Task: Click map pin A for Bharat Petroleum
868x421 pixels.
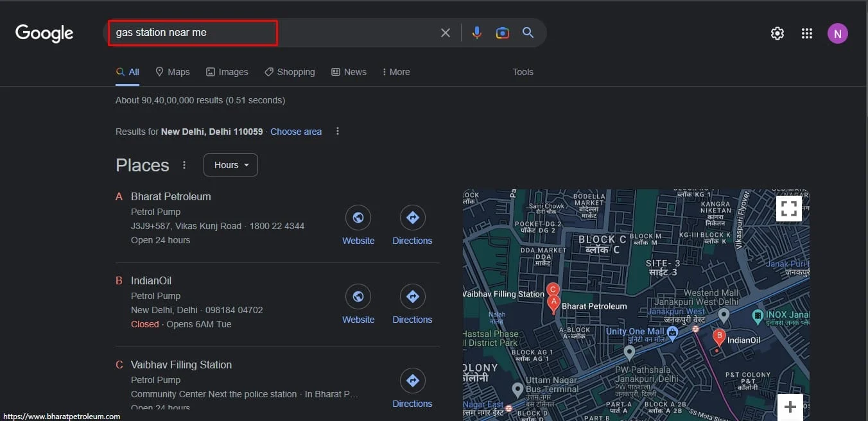Action: coord(553,304)
